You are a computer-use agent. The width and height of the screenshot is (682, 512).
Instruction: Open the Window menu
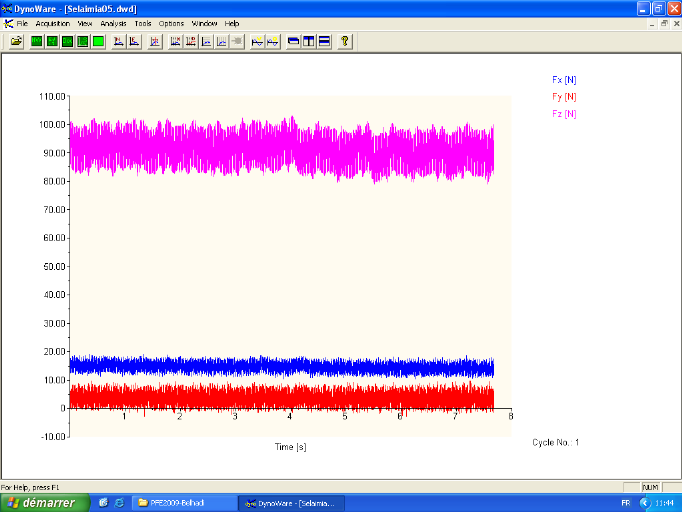(204, 23)
